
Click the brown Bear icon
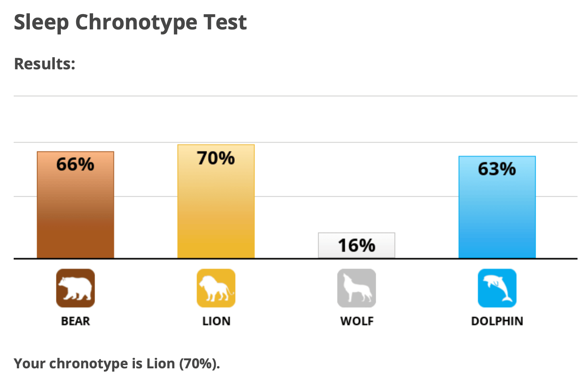75,288
